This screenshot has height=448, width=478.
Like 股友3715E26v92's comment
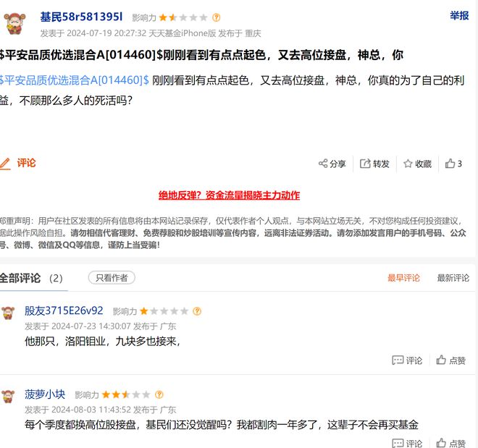(441, 360)
